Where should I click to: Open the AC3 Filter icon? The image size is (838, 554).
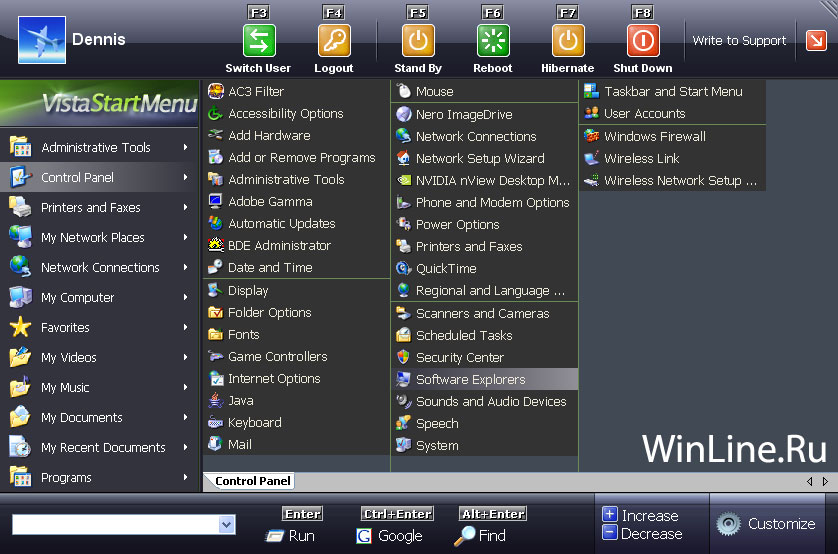(x=216, y=91)
